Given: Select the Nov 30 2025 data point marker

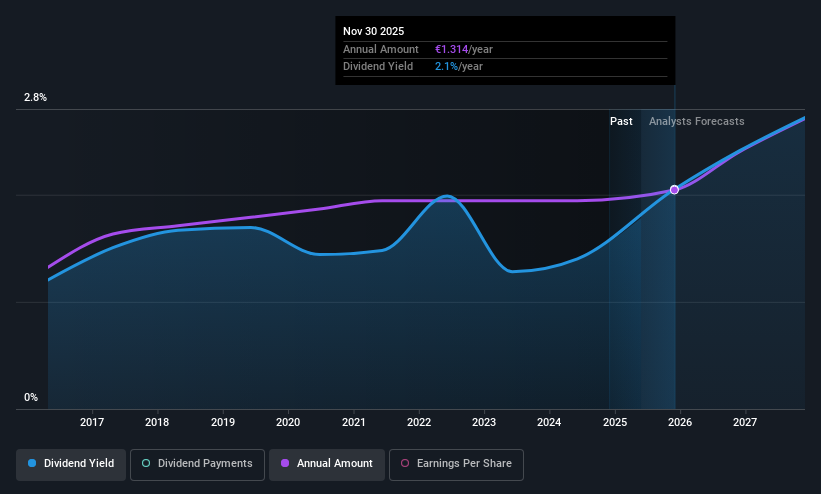Looking at the screenshot, I should coord(674,190).
